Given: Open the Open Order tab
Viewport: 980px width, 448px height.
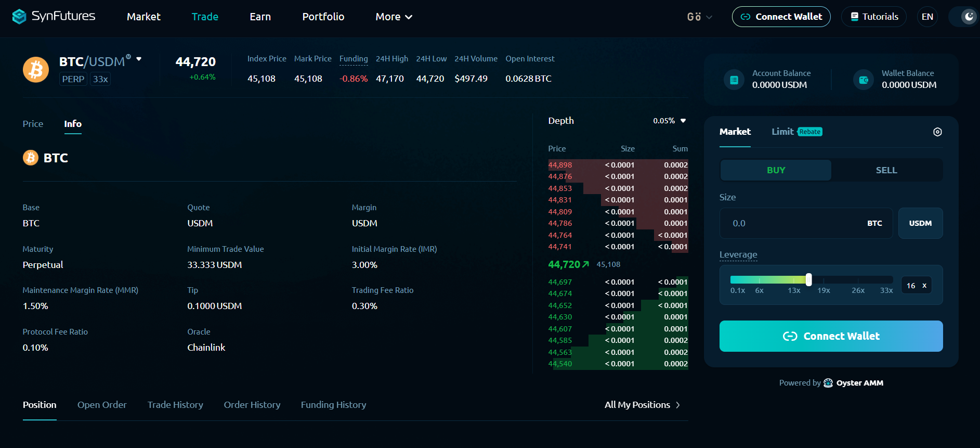Looking at the screenshot, I should click(102, 405).
